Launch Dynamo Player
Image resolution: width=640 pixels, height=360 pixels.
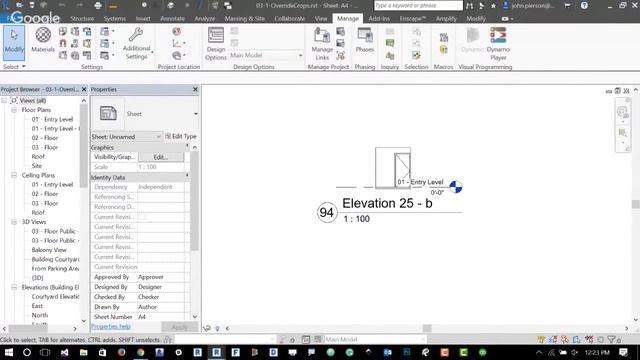pyautogui.click(x=498, y=44)
